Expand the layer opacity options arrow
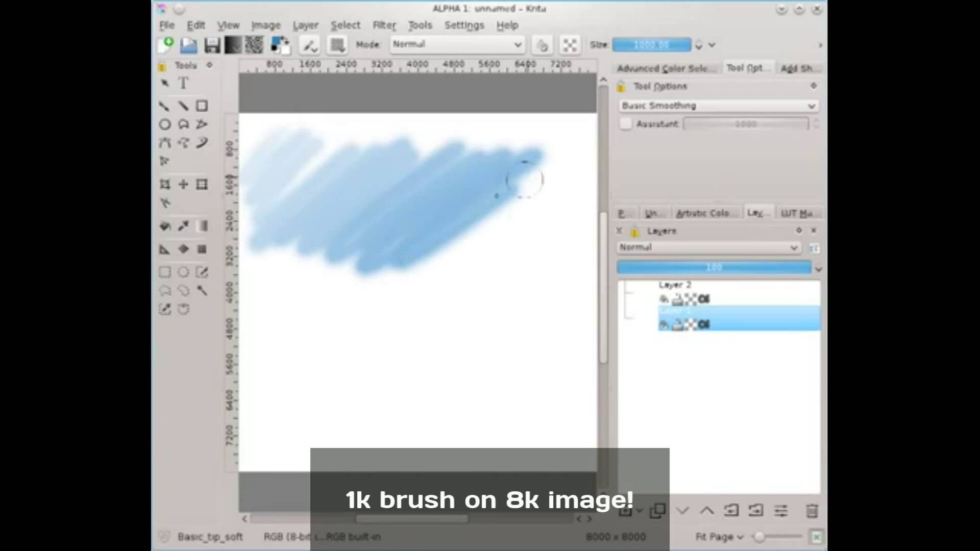The height and width of the screenshot is (551, 980). 819,269
